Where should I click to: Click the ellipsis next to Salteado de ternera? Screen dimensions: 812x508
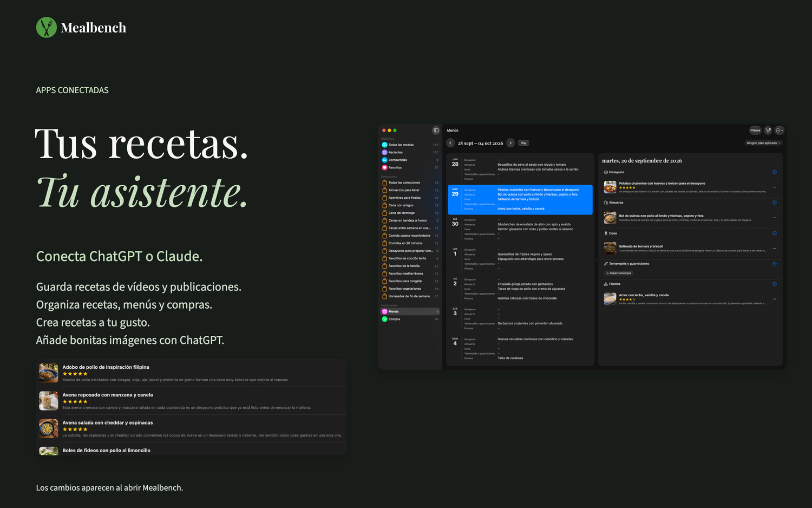tap(775, 249)
